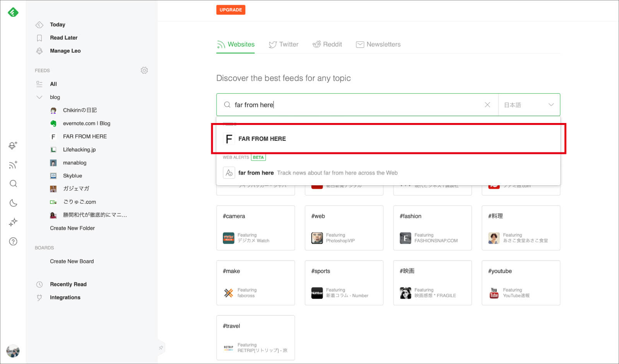Open the ガジェマガ feed
This screenshot has width=619, height=364.
pos(76,189)
